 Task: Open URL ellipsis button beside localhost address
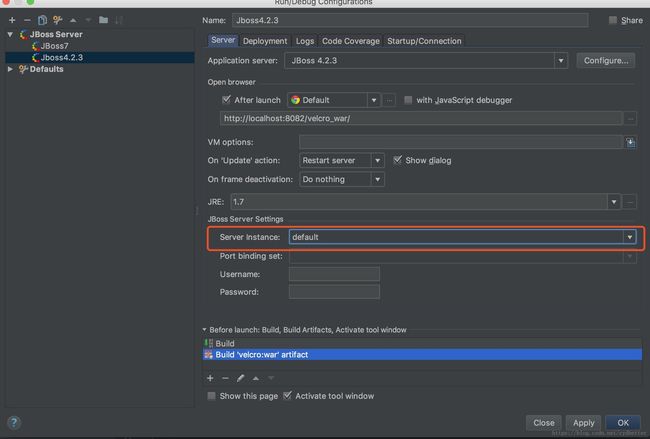point(630,119)
